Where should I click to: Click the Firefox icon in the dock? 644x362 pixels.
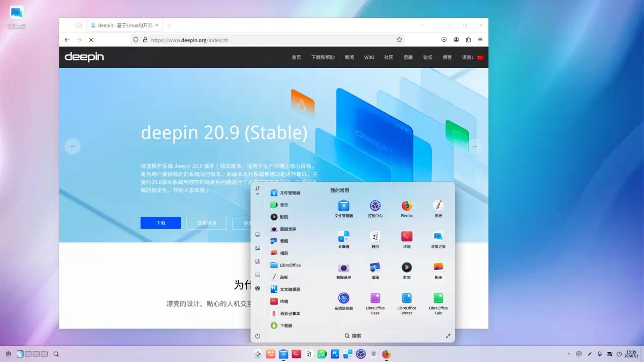tap(387, 354)
